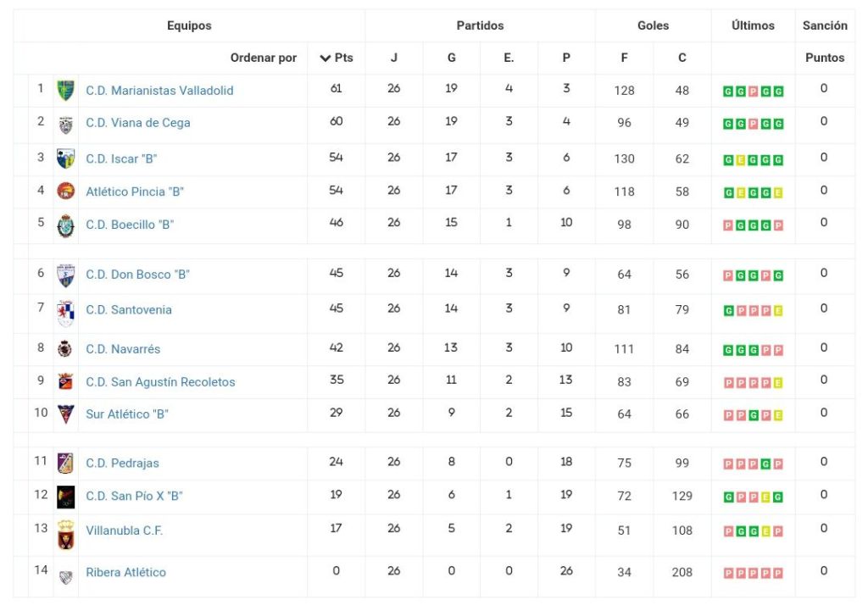Viewport: 868px width, 611px height.
Task: Click the C.D. Santovenia team crest
Action: tap(65, 312)
